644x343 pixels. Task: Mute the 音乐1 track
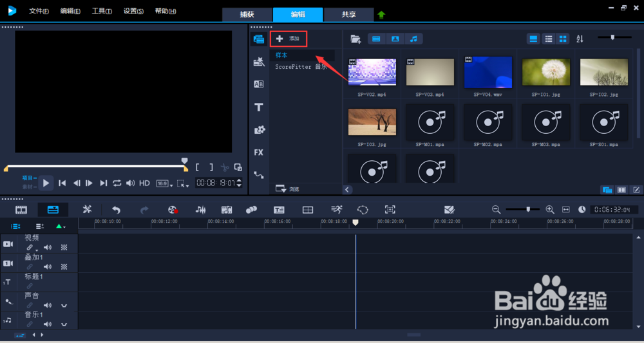click(48, 324)
